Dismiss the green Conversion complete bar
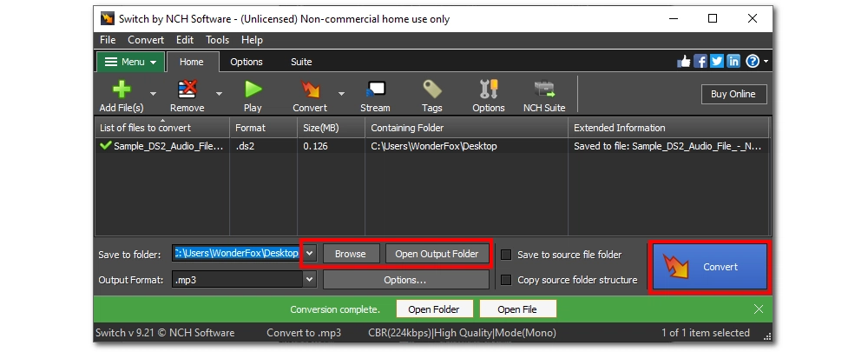Image resolution: width=868 pixels, height=352 pixels. (759, 309)
